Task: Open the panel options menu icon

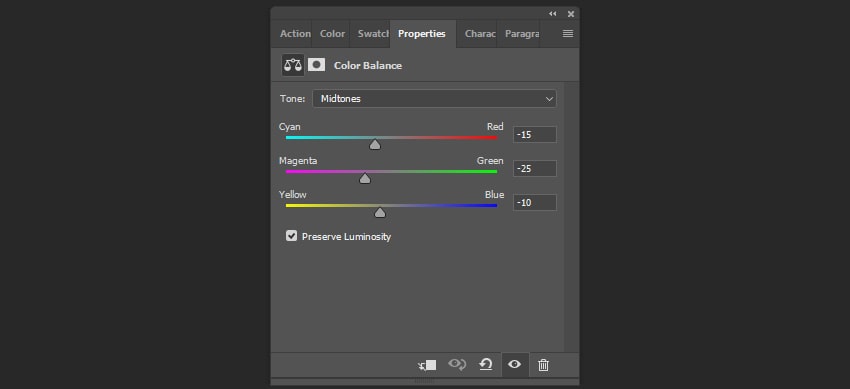Action: [x=568, y=34]
